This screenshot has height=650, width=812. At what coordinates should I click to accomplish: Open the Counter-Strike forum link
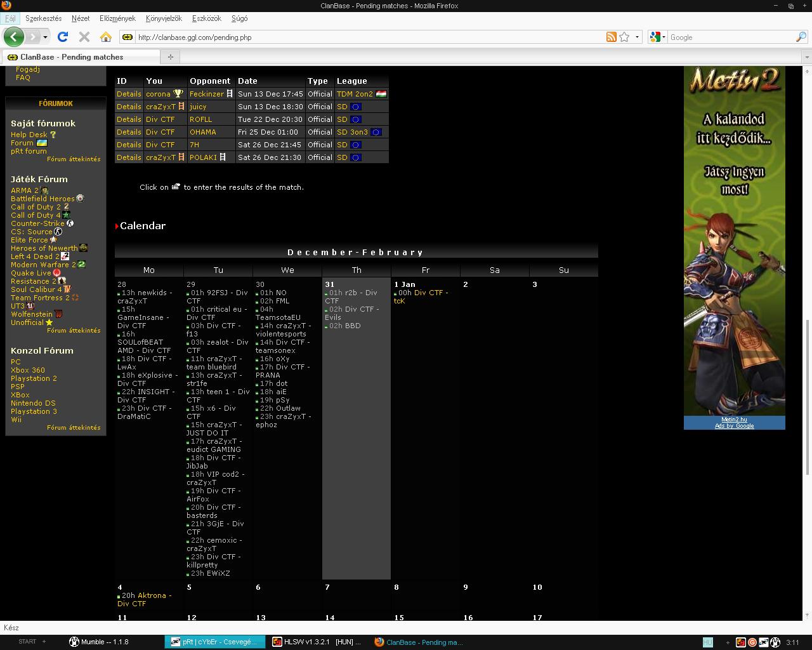point(37,223)
